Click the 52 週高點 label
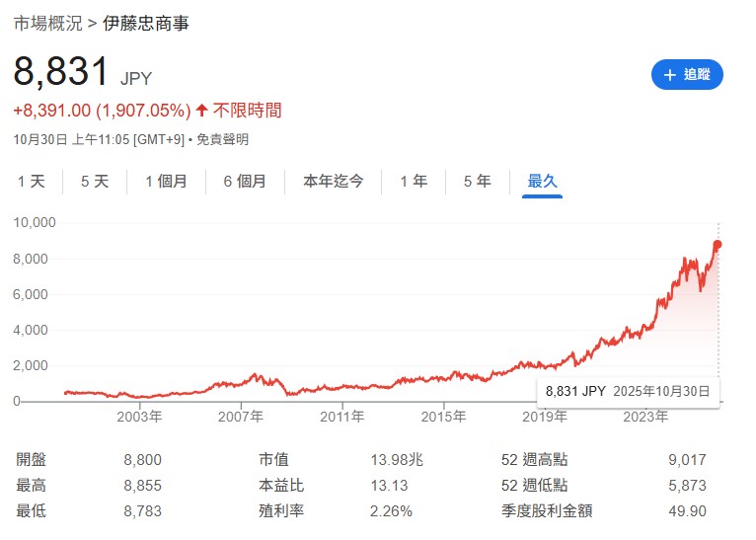Viewport: 756px width, 540px height. 534,459
